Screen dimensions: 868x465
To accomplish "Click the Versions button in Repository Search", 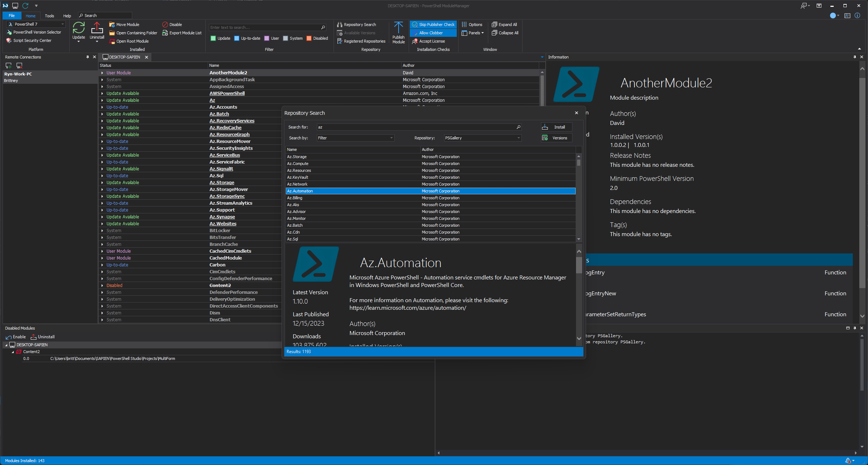I will (x=556, y=138).
